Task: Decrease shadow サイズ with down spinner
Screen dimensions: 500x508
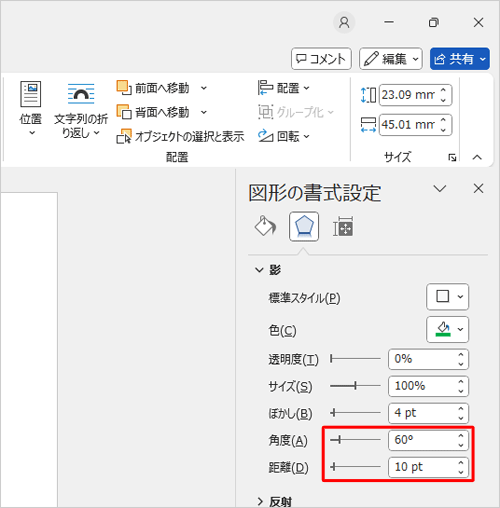Action: (461, 391)
